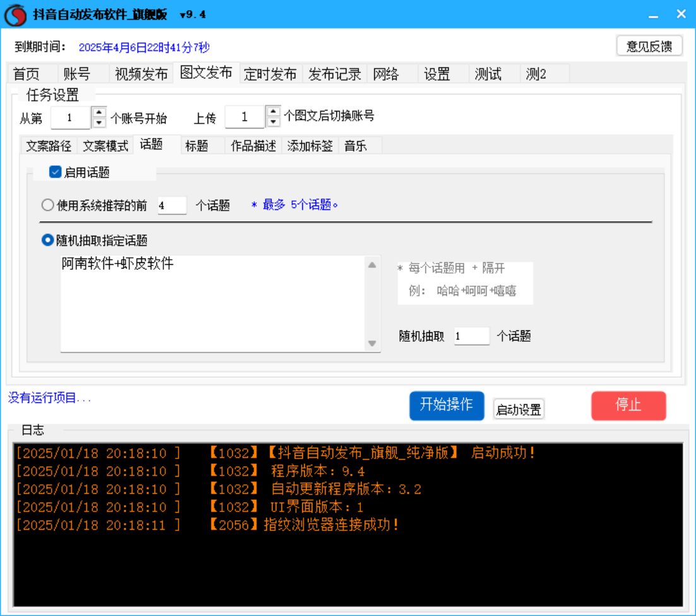Go to the 发布记录 tab
Screen dimensions: 696x616
click(x=334, y=74)
